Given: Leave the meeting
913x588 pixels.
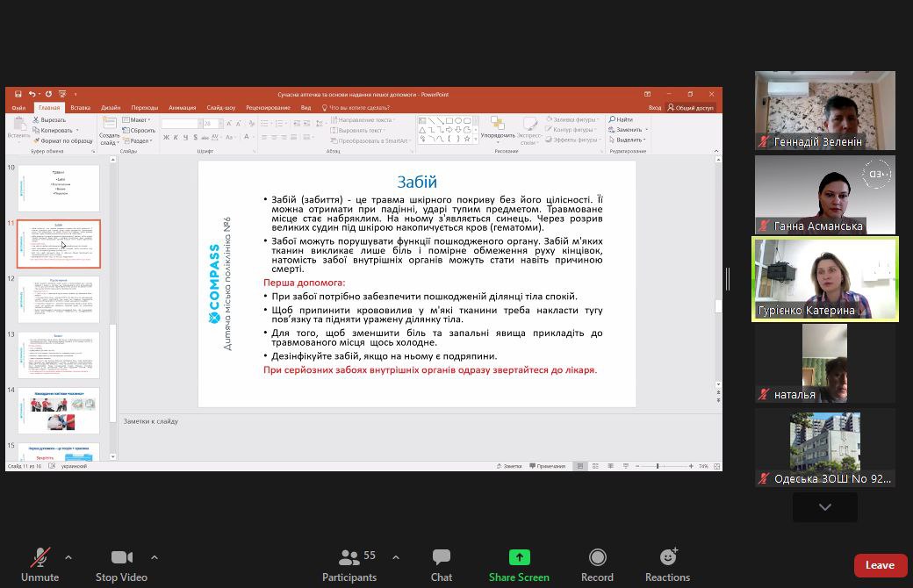Looking at the screenshot, I should [x=880, y=565].
